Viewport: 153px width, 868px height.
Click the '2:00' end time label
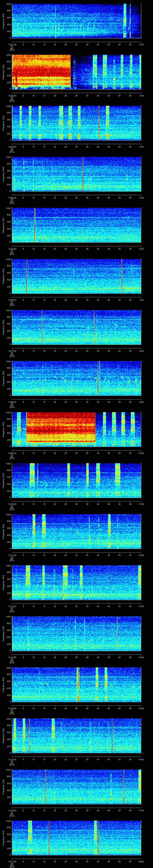point(141,44)
